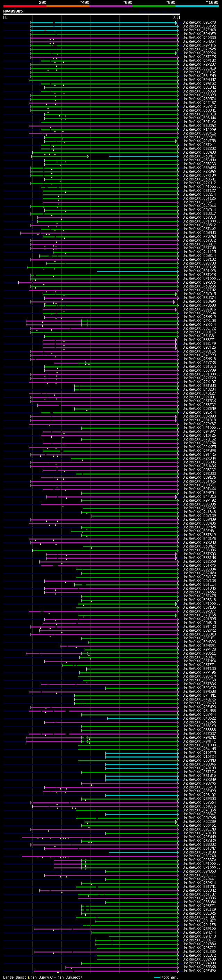Select UniRef100_B9RP24 label
This screenshot has width=222, height=980.
point(199,53)
